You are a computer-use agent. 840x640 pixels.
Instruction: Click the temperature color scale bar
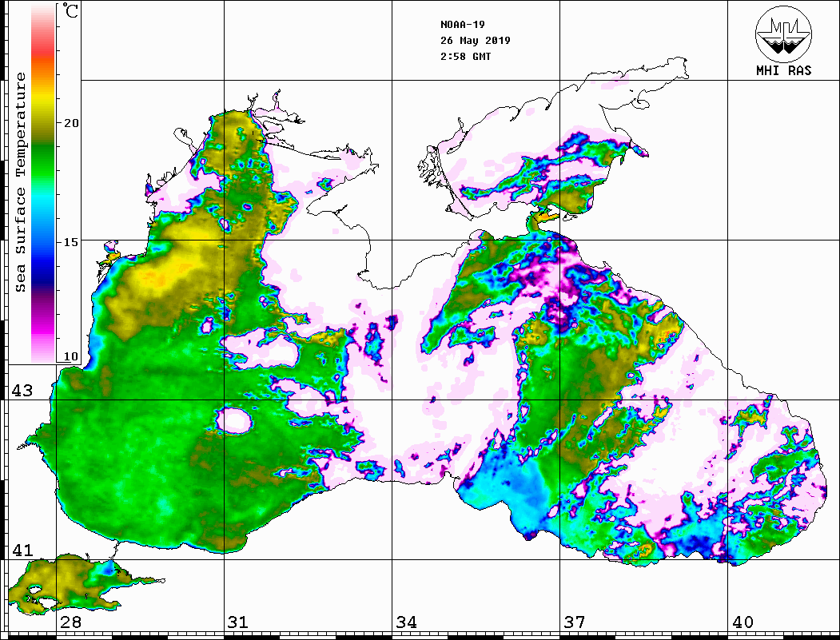(43, 184)
